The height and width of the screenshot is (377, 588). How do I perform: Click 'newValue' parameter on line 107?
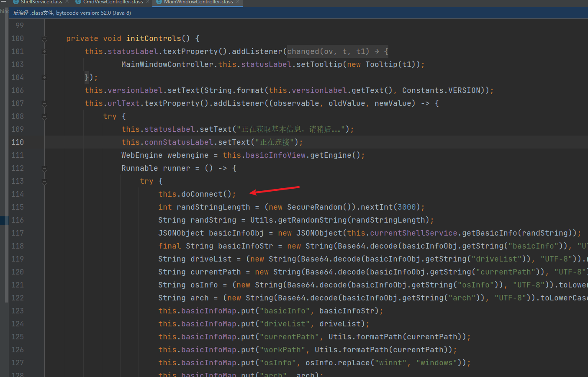(393, 103)
